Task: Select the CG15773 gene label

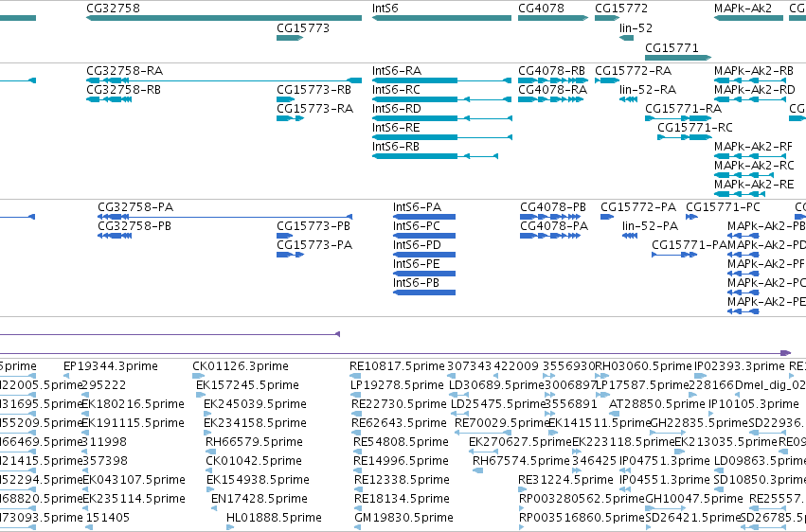Action: pyautogui.click(x=303, y=28)
